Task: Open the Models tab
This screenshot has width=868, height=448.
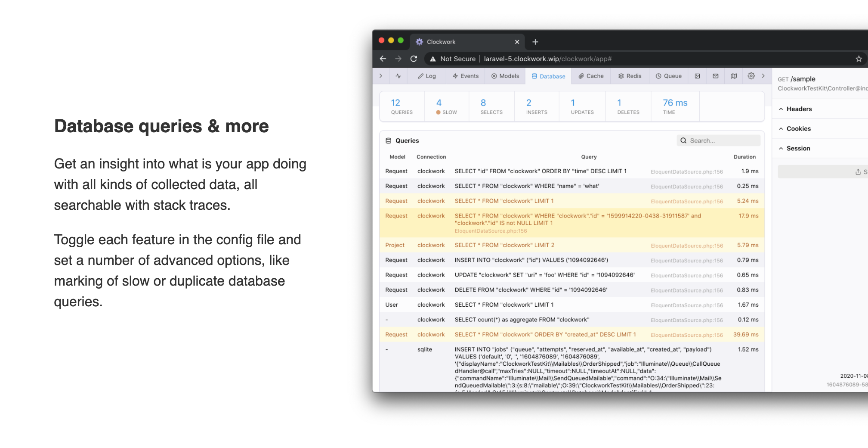Action: (505, 76)
